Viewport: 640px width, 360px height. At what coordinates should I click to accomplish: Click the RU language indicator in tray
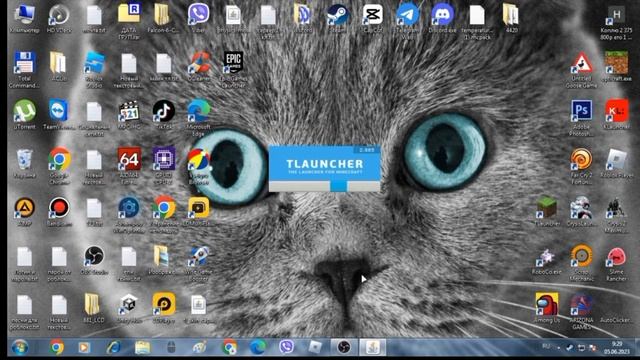pos(546,347)
